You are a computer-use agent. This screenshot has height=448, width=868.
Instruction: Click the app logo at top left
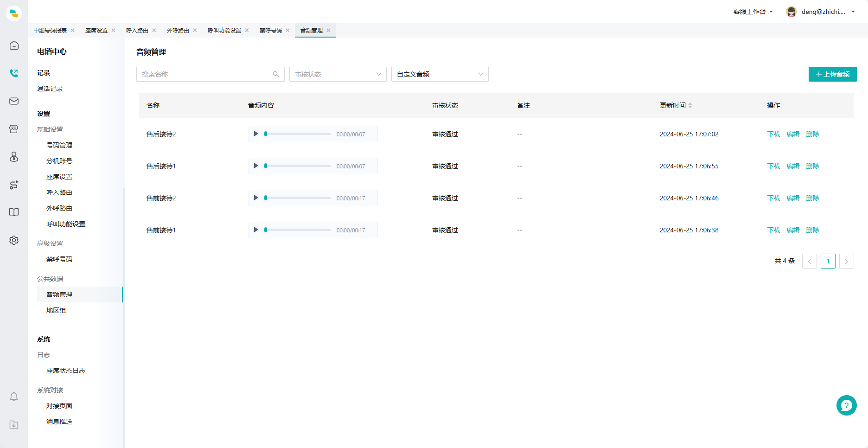(14, 13)
